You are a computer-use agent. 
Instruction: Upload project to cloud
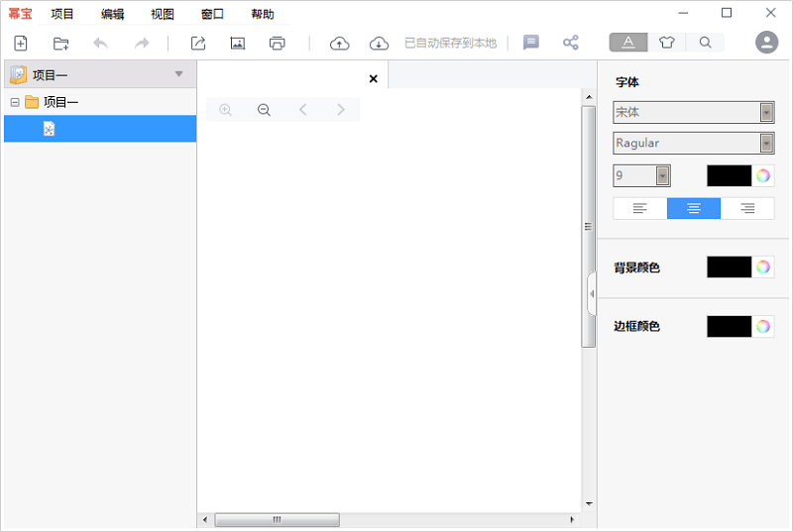pyautogui.click(x=339, y=44)
